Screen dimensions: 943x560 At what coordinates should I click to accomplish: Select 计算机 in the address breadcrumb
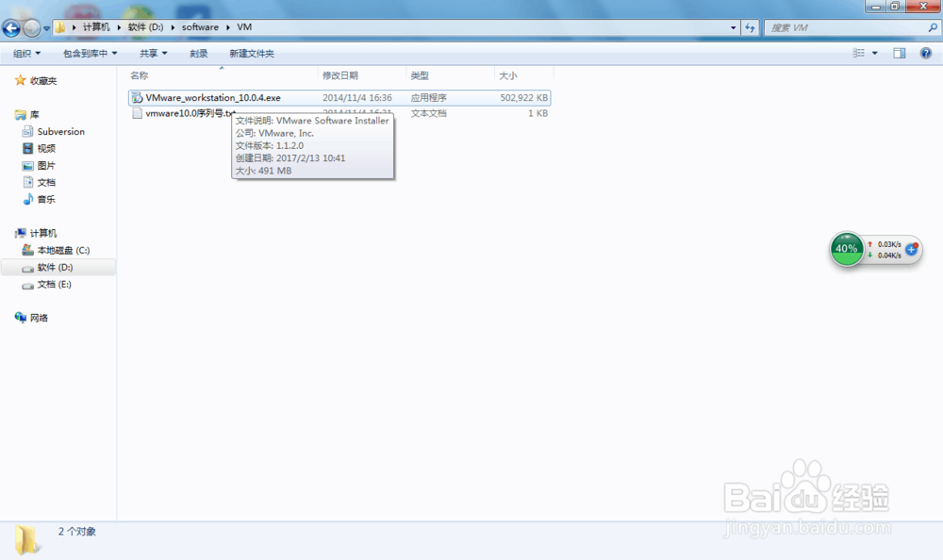[96, 27]
